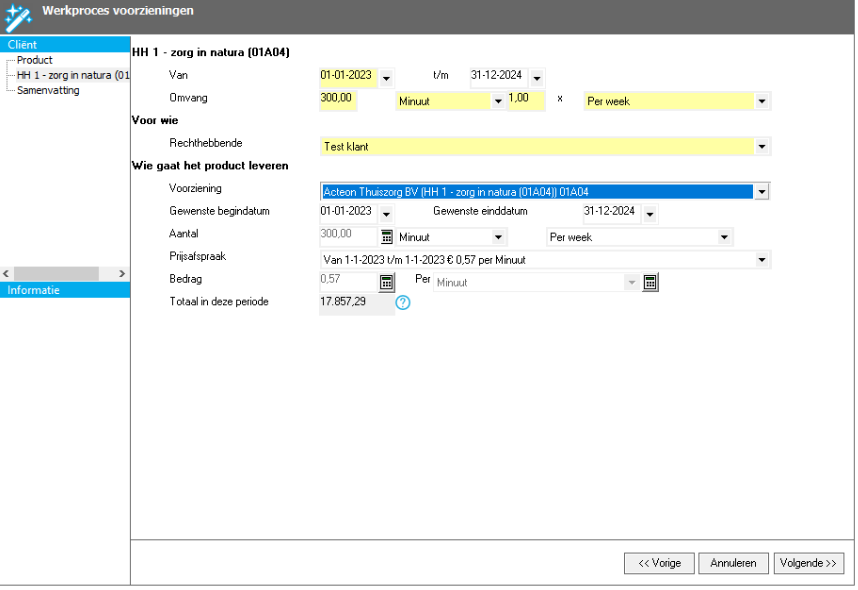Screen dimensions: 858x590
Task: Select HH 1 - zorg in natura tree item
Action: tap(70, 75)
